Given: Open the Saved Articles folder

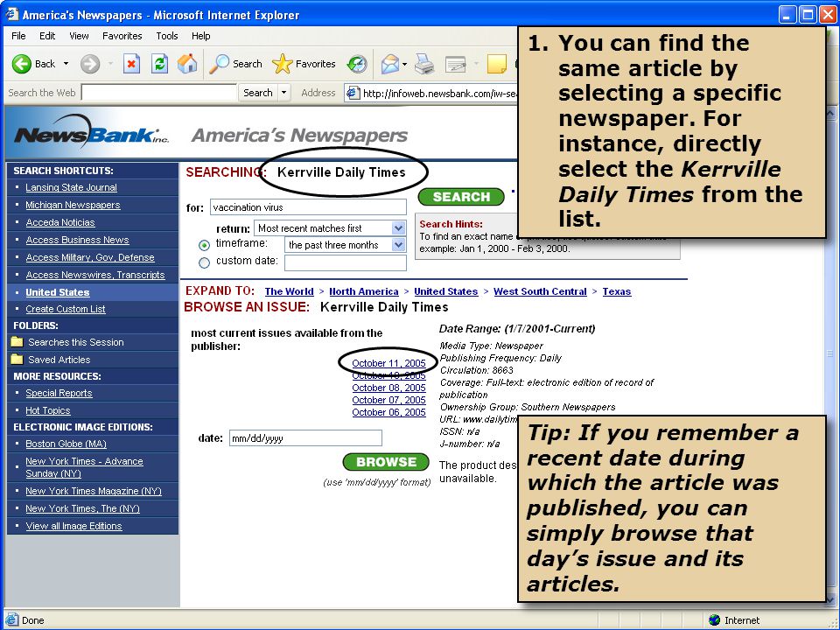Looking at the screenshot, I should (59, 360).
